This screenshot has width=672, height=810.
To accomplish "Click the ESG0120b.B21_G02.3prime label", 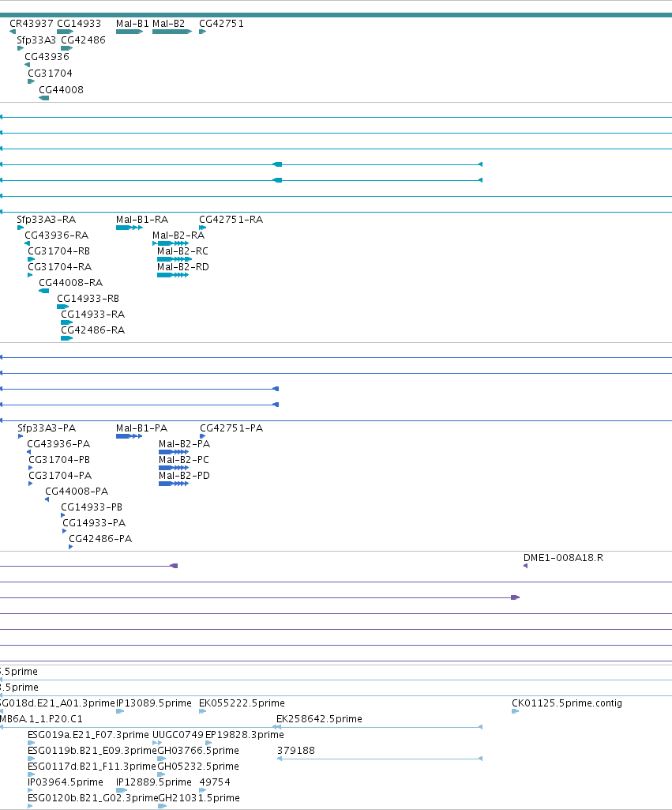I will (93, 798).
